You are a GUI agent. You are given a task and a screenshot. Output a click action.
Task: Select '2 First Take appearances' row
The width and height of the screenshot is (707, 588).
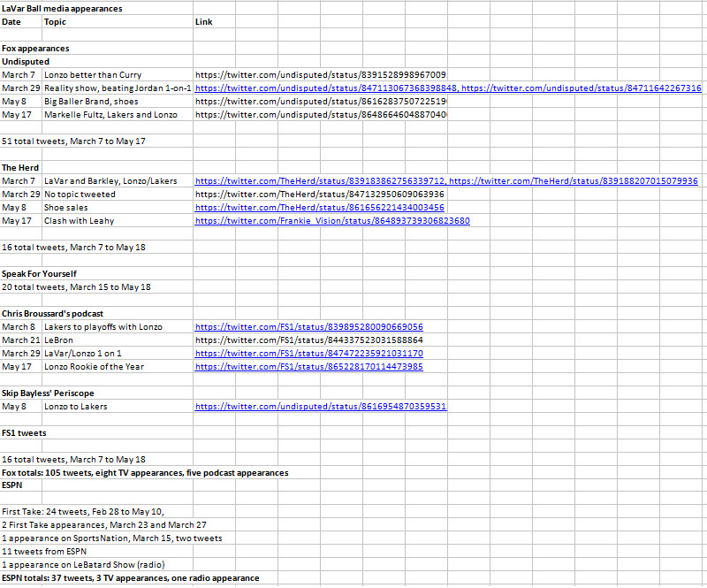tap(104, 525)
